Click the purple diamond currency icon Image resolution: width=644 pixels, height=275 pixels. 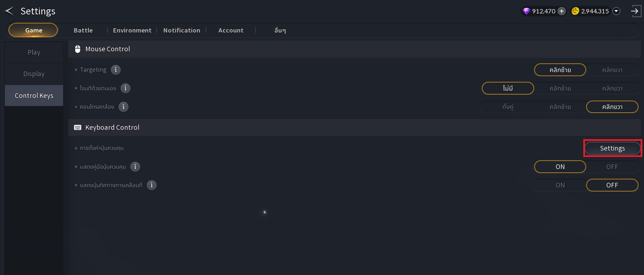(x=526, y=11)
